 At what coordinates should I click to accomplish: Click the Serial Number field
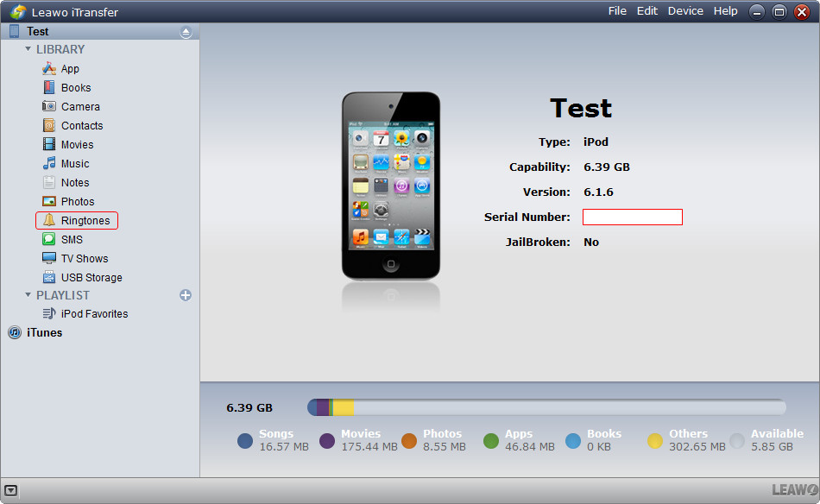click(632, 217)
